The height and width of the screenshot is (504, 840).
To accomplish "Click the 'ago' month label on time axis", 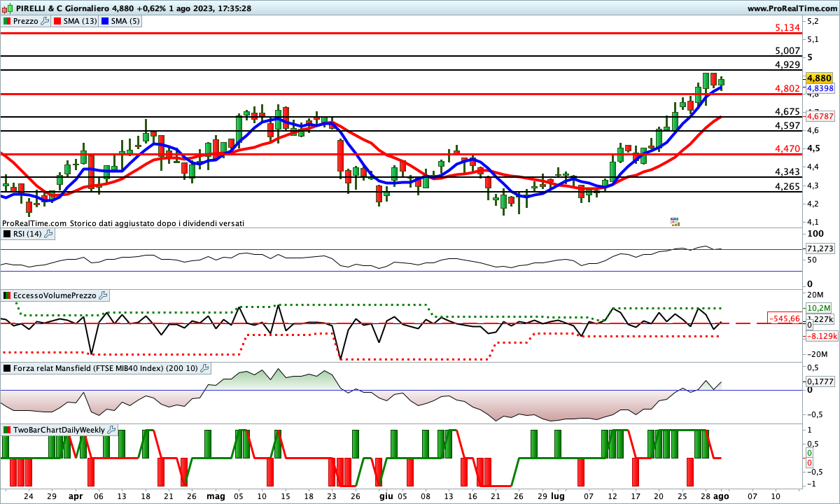I will [x=721, y=496].
